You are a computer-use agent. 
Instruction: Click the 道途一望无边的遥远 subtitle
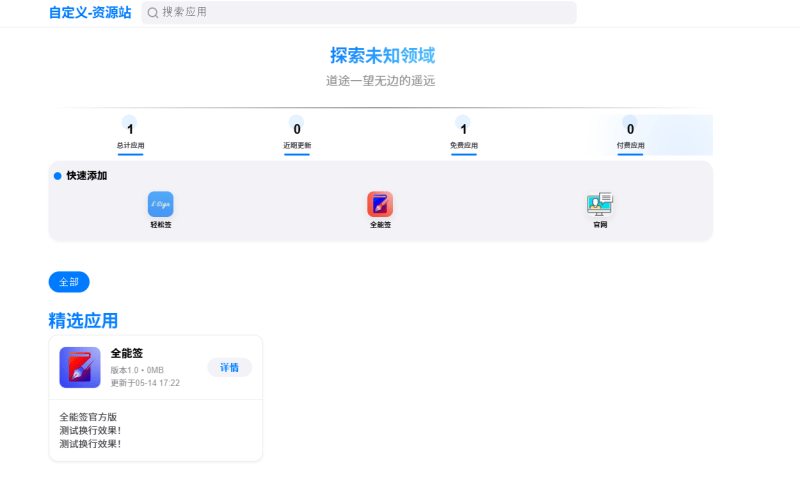click(x=381, y=81)
